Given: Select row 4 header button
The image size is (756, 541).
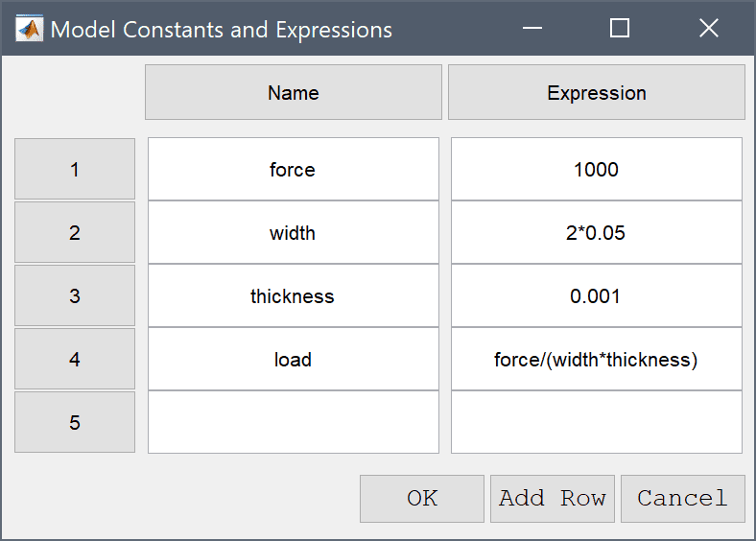Looking at the screenshot, I should tap(75, 359).
